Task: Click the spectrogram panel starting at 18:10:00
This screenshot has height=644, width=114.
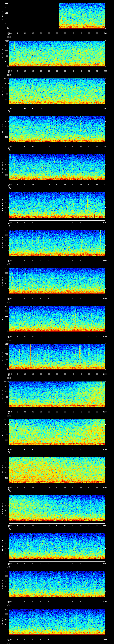Action: [57, 243]
